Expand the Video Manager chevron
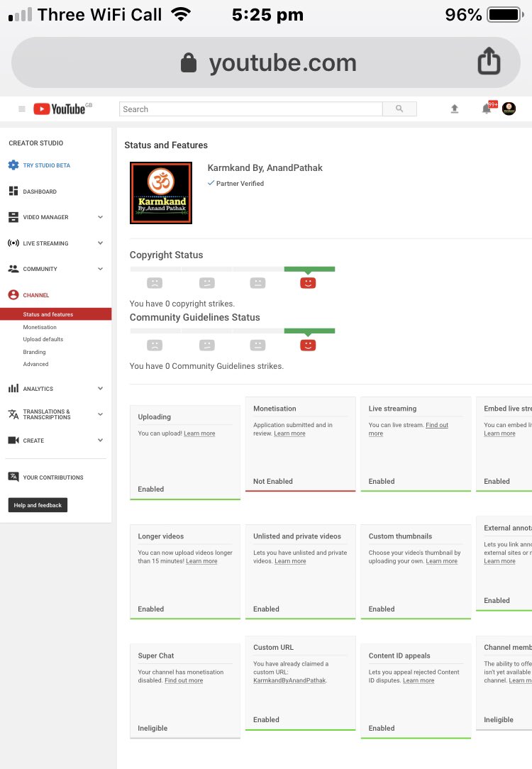532x769 pixels. pos(100,217)
